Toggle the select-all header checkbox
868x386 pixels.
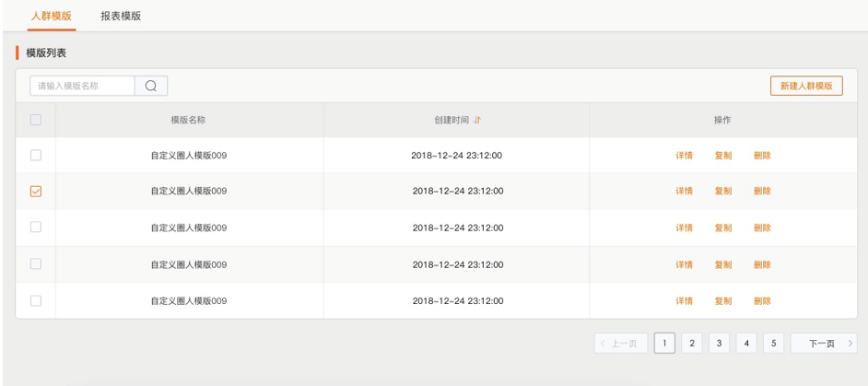[36, 120]
